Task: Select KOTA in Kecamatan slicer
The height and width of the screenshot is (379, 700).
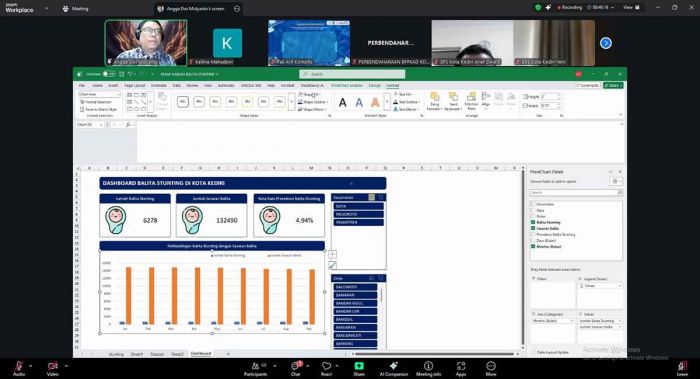Action: pos(358,206)
